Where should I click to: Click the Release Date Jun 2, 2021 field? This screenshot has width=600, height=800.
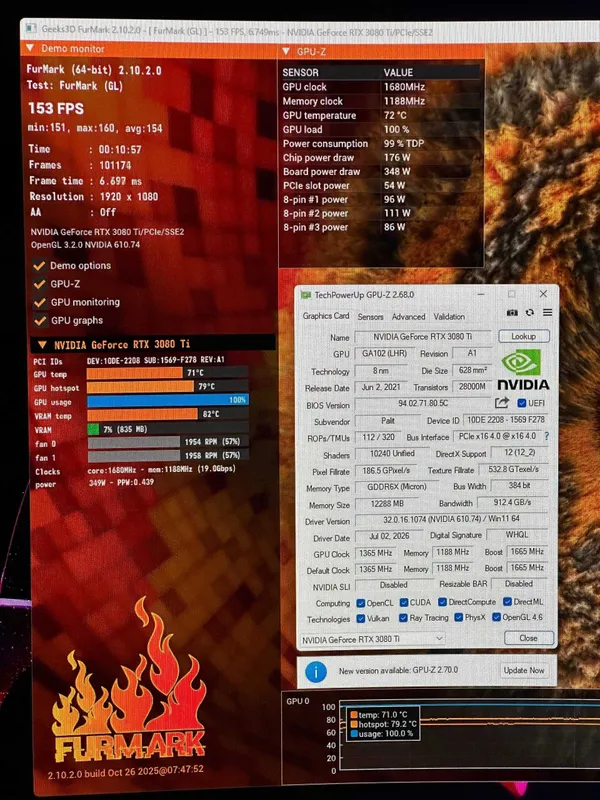pos(381,388)
